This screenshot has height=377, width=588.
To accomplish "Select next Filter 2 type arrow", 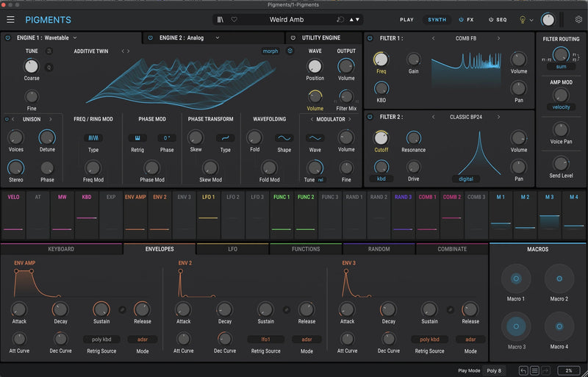I will point(498,117).
